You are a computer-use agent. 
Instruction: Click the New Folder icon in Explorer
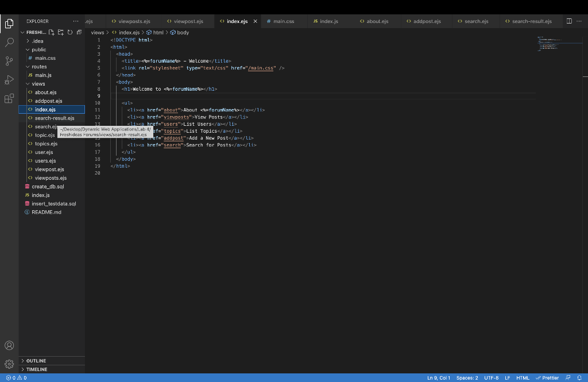(x=61, y=32)
